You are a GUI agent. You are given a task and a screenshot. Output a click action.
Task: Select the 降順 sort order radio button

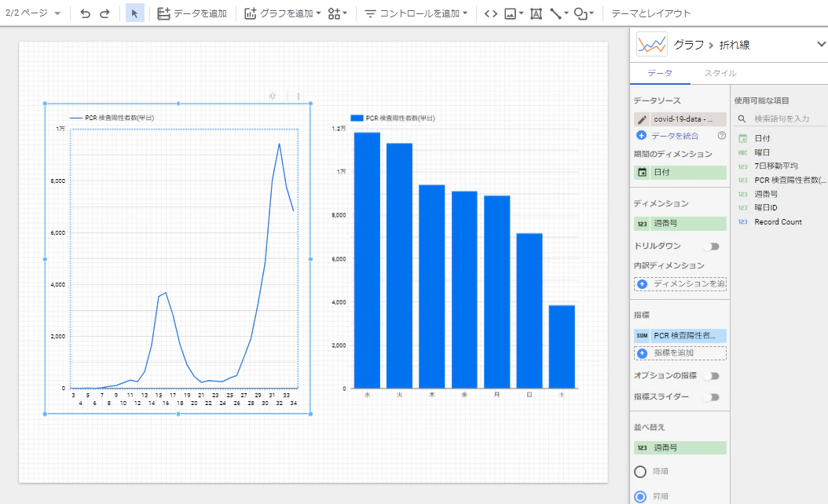[640, 471]
